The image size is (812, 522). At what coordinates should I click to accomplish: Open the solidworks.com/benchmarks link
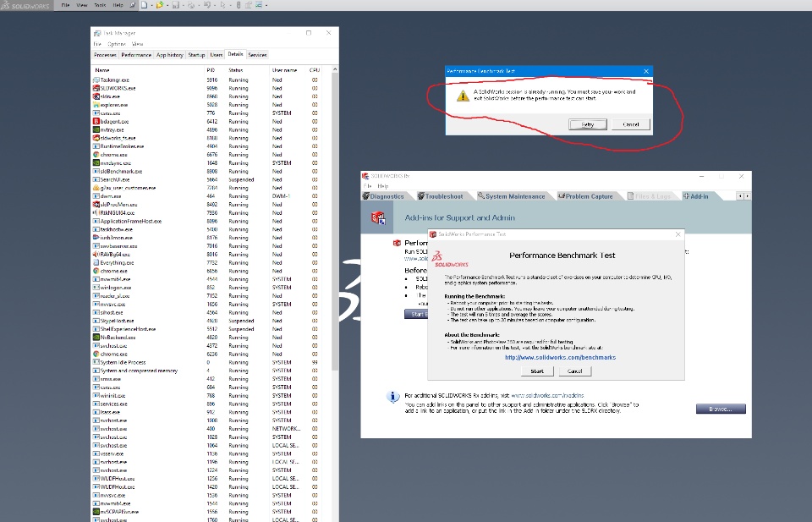tap(560, 357)
